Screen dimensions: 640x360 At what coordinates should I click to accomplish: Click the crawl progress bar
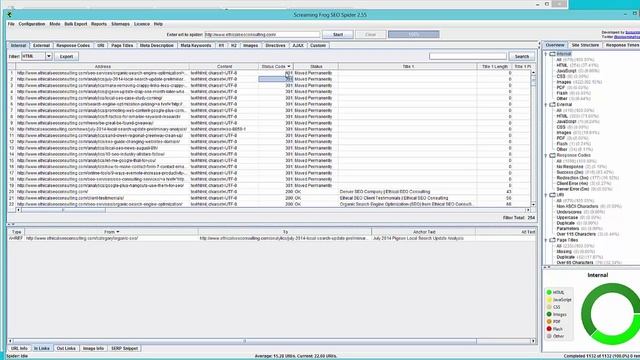[414, 34]
